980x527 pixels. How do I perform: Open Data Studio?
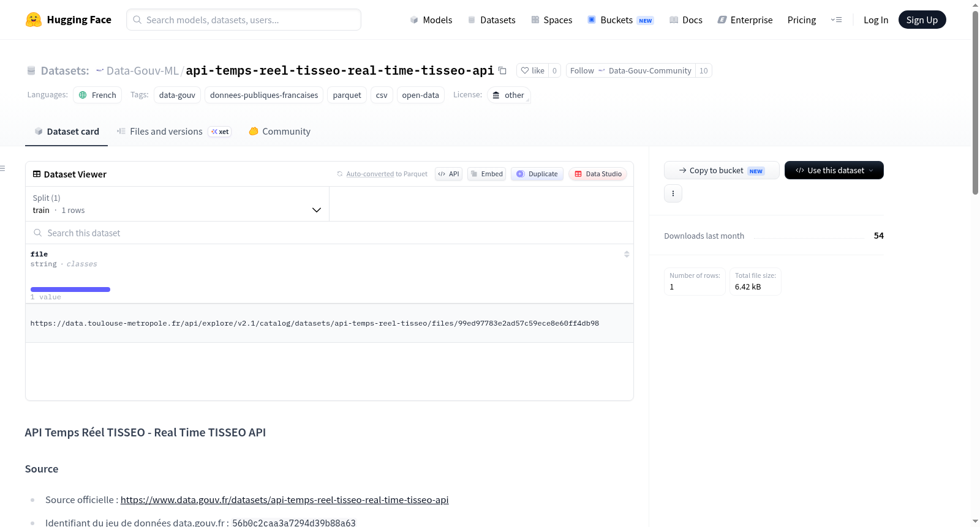click(598, 174)
